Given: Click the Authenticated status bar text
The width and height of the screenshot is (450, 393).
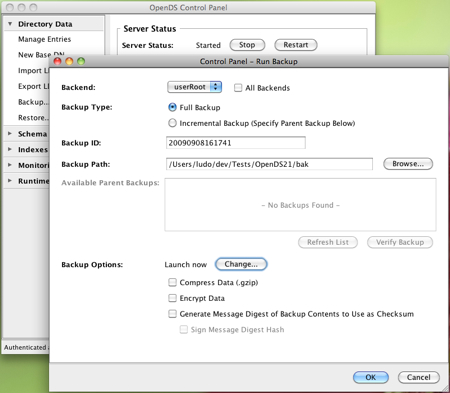Looking at the screenshot, I should click(26, 347).
